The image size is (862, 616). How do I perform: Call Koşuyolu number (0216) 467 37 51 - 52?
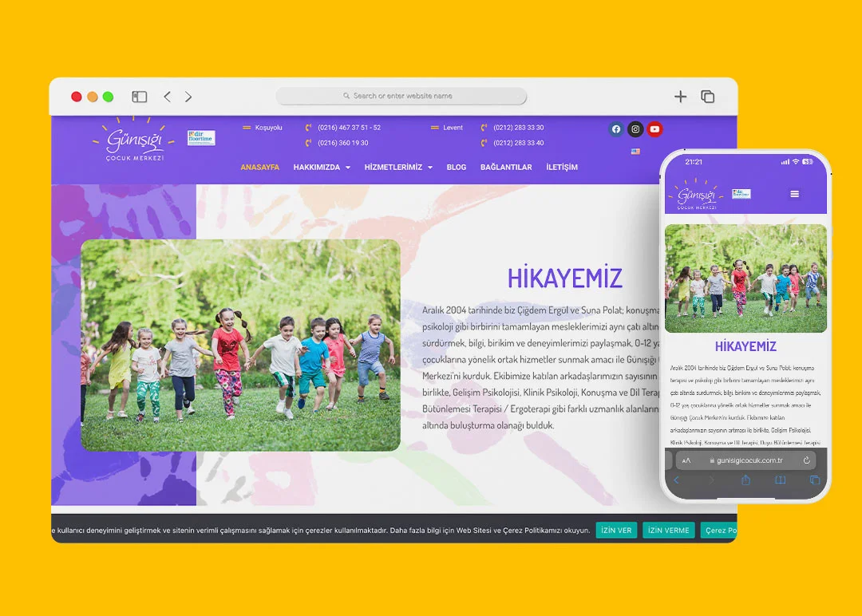click(x=349, y=128)
